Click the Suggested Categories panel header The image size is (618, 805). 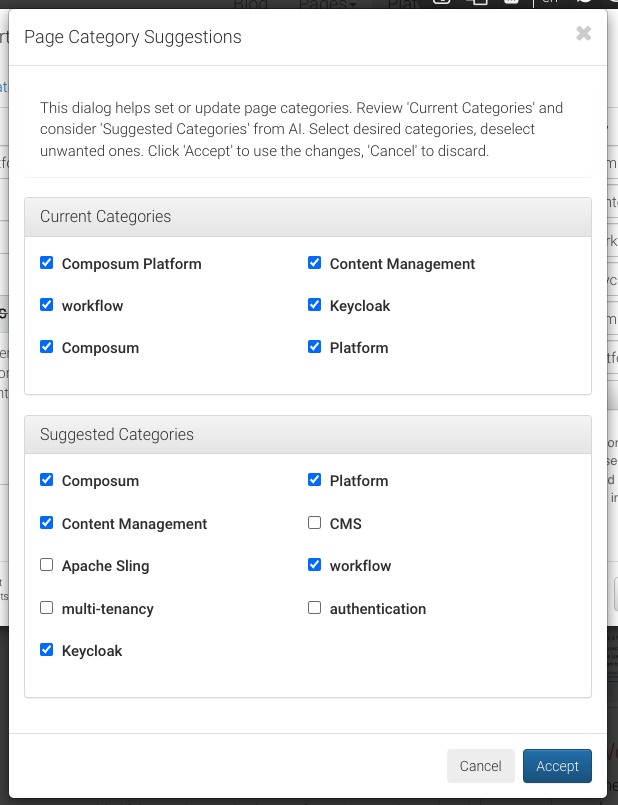308,435
